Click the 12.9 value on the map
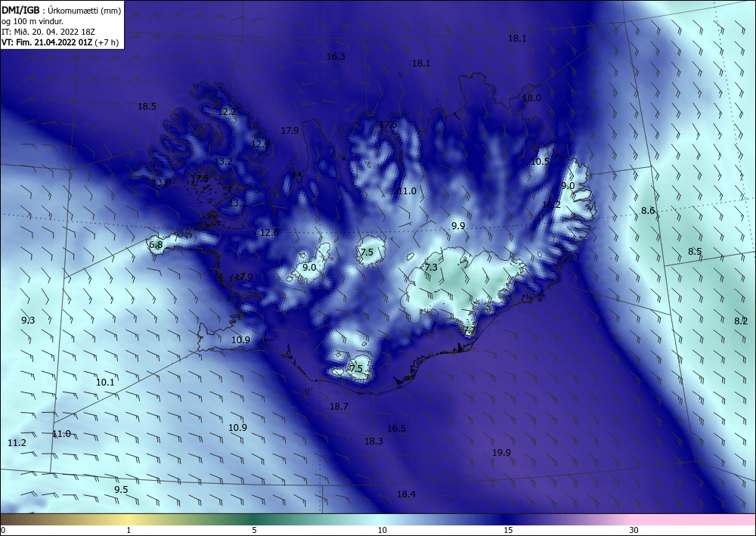The image size is (756, 536). click(x=260, y=144)
